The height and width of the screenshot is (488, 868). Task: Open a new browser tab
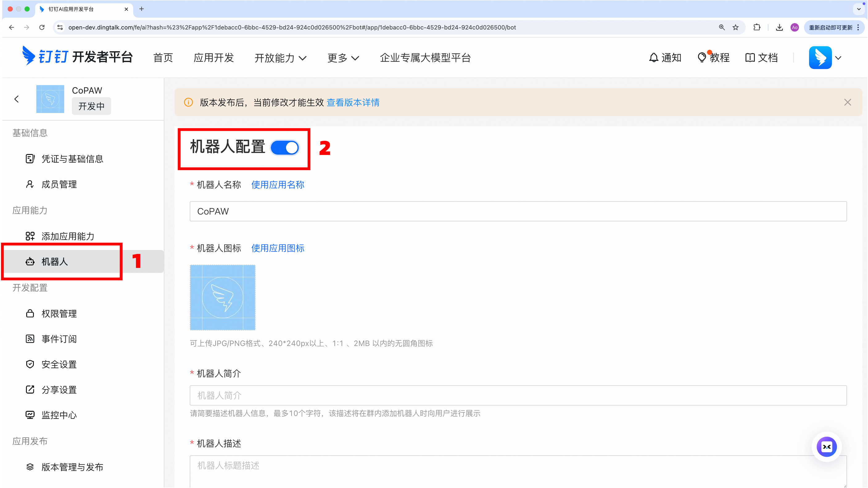(142, 9)
